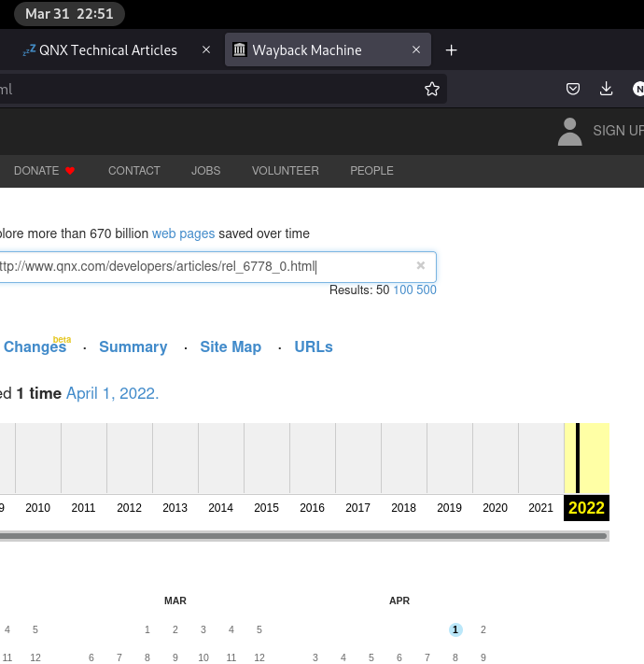Select year 2020 on the timeline
Screen dimensions: 644x664
coord(495,508)
